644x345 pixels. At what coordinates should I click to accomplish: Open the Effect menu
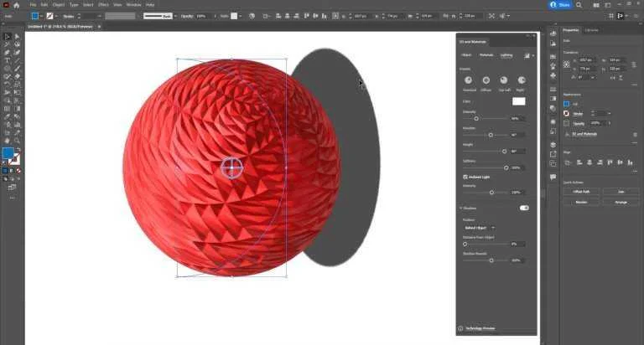[x=103, y=5]
